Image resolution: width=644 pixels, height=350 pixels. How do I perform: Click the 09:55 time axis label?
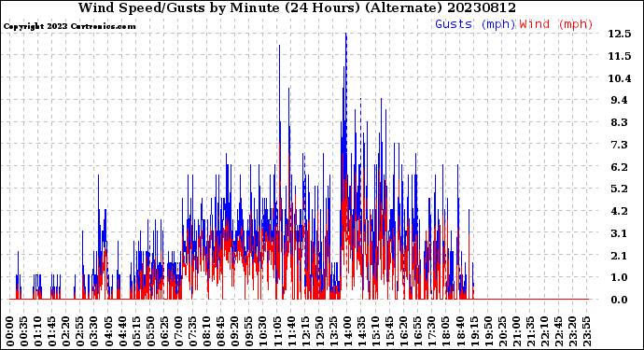[x=249, y=331]
